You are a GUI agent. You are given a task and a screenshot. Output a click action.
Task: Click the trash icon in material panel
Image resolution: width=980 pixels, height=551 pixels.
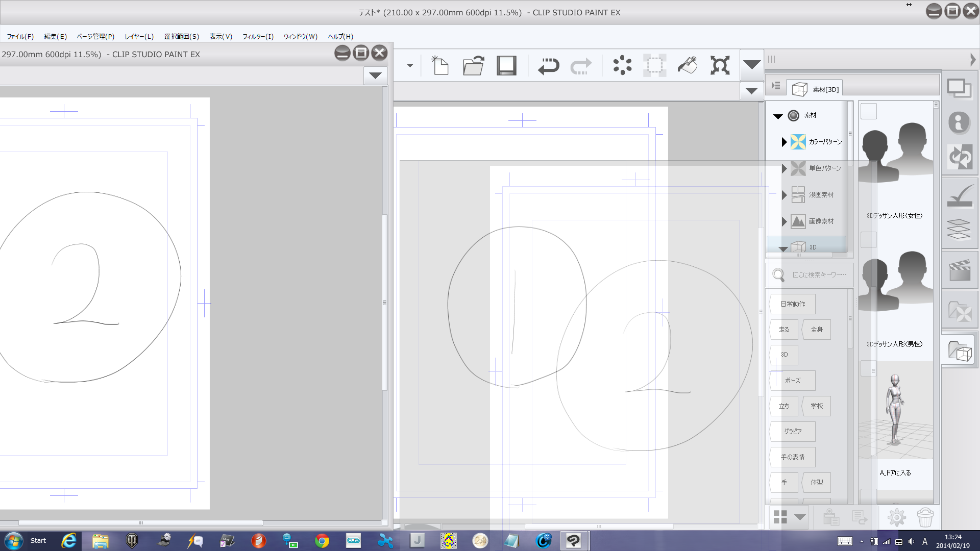pyautogui.click(x=925, y=517)
